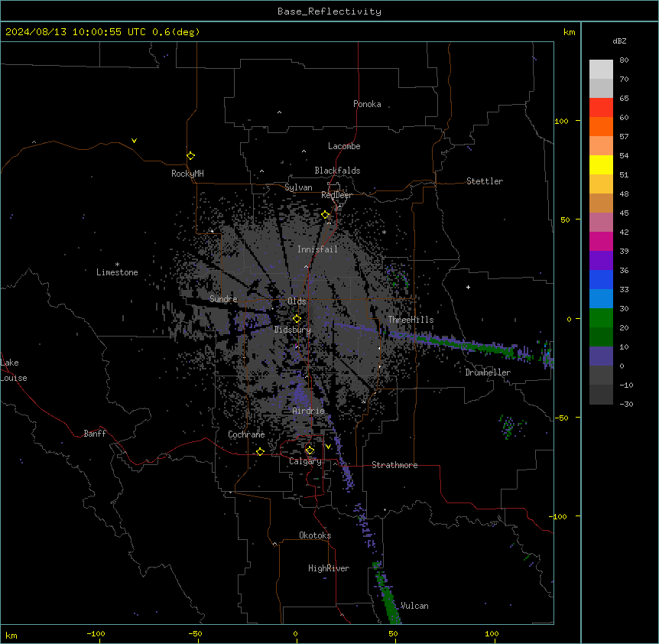Click the Stettler city label
Screen dimensions: 659x644
485,181
